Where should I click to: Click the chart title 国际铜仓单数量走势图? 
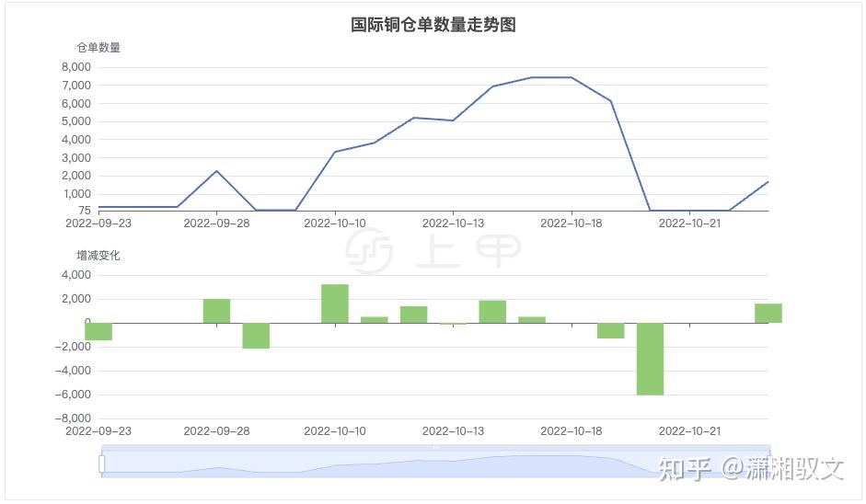(x=433, y=25)
